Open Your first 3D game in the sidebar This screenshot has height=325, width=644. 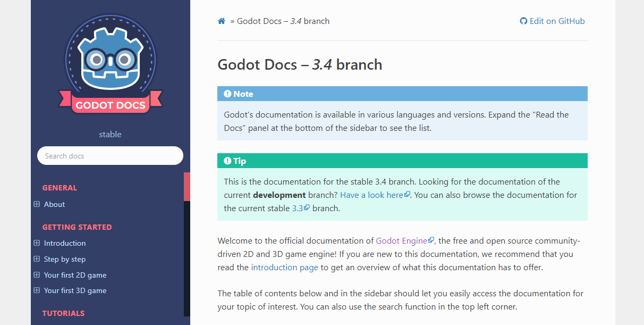(x=75, y=290)
